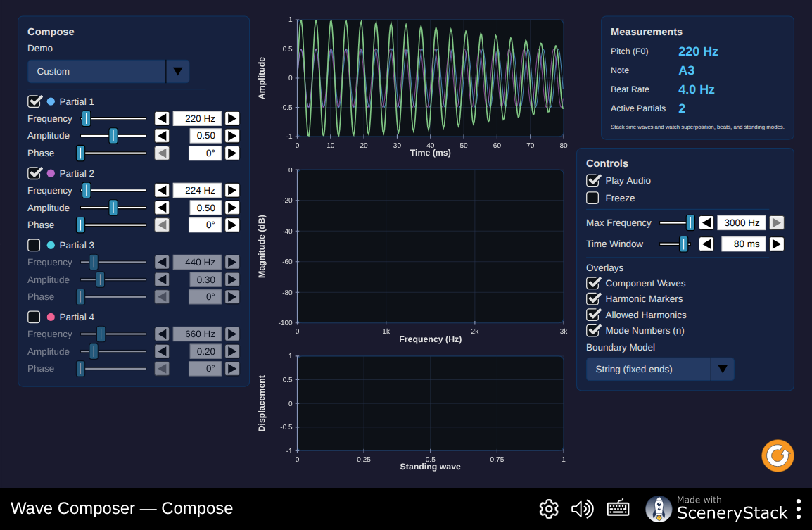Open the three-dot options menu
The width and height of the screenshot is (812, 530).
[x=799, y=510]
